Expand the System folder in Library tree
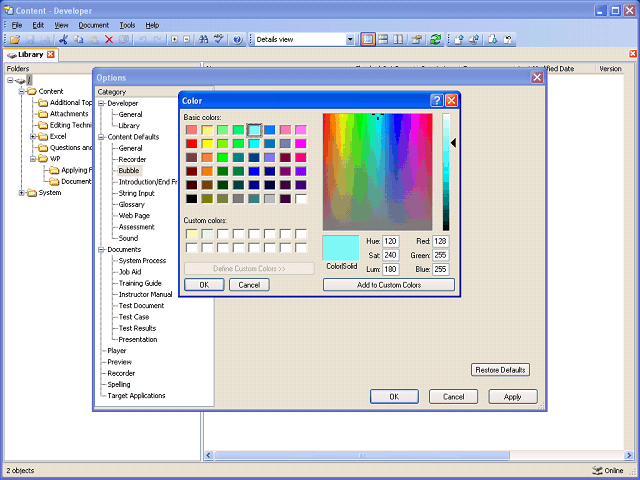Screen dimensions: 640x480 tap(22, 193)
